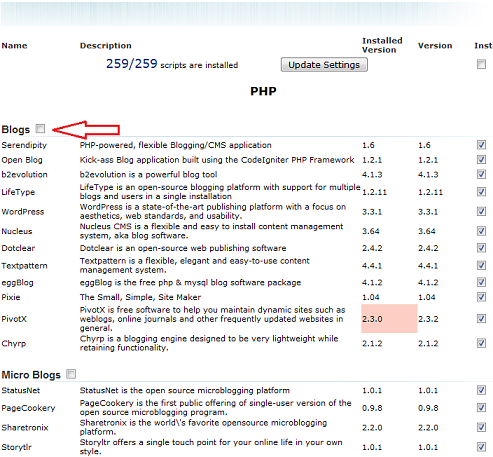Click the Micro Blogs category heading
Image resolution: width=493 pixels, height=457 pixels.
(x=31, y=375)
